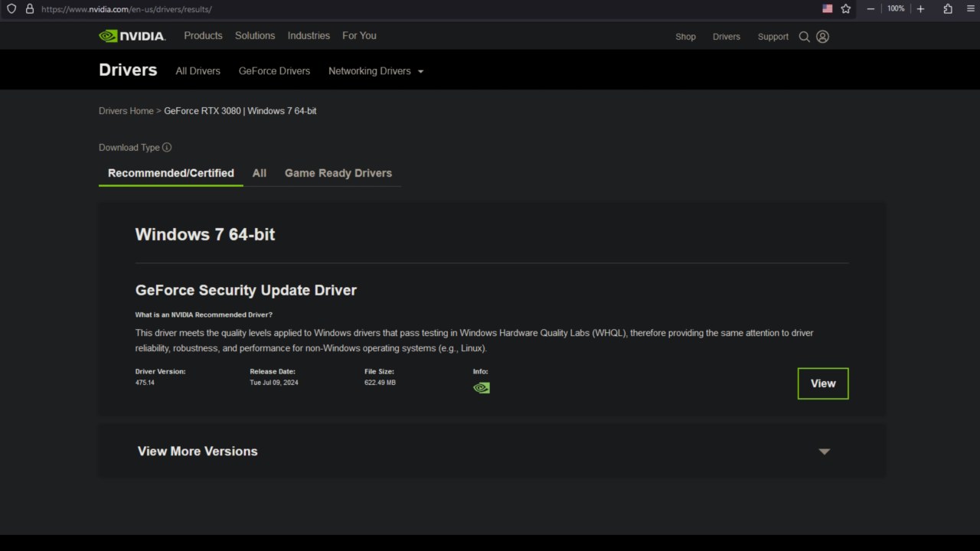Zoom in with the plus button
The width and height of the screenshot is (980, 551).
coord(921,9)
